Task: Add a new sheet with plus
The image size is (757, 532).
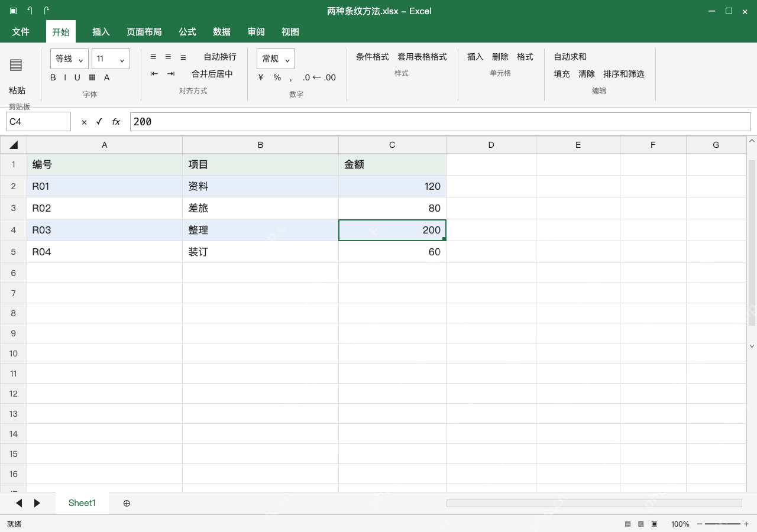Action: (127, 503)
